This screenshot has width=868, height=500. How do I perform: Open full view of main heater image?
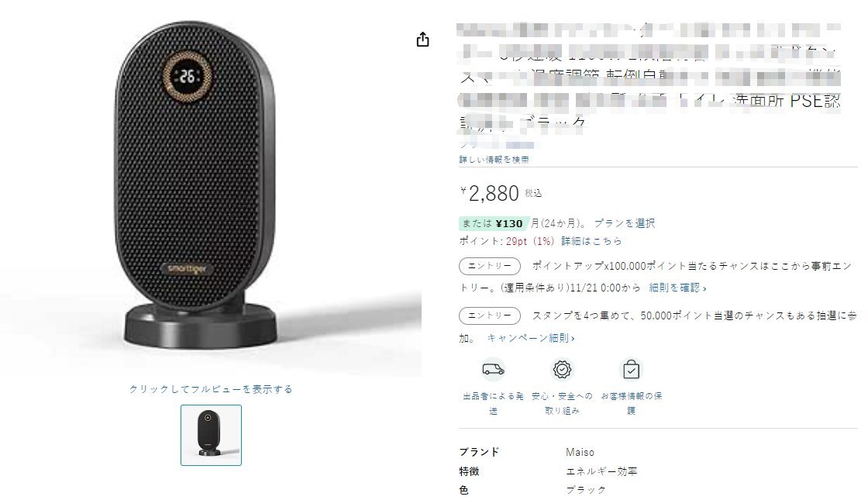coord(210,188)
